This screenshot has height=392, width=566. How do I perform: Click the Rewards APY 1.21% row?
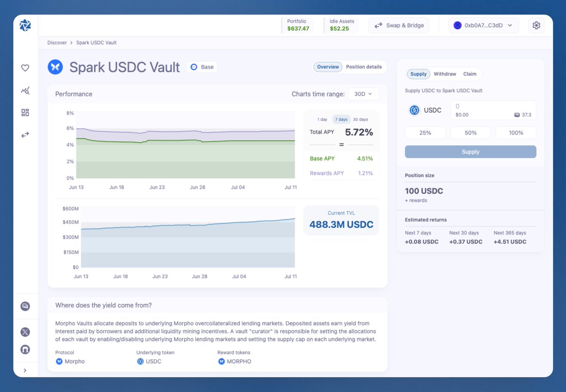pyautogui.click(x=341, y=173)
